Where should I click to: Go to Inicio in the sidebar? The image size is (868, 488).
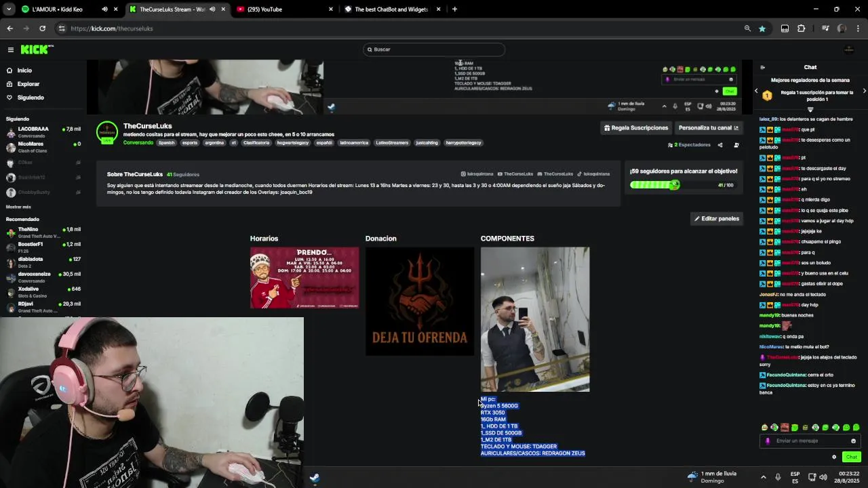24,70
